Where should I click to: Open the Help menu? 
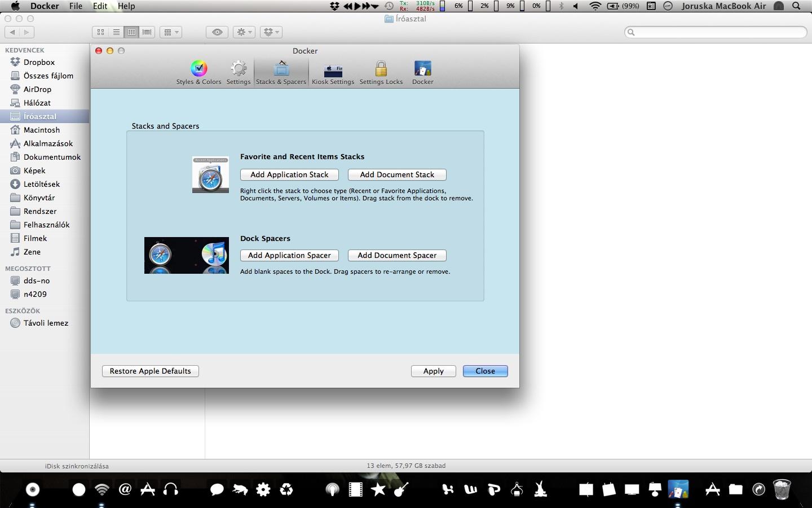coord(126,6)
